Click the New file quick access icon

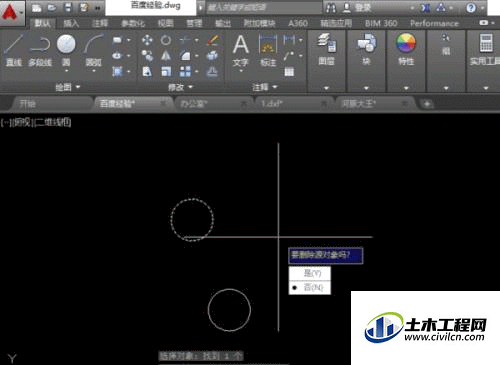pos(37,8)
